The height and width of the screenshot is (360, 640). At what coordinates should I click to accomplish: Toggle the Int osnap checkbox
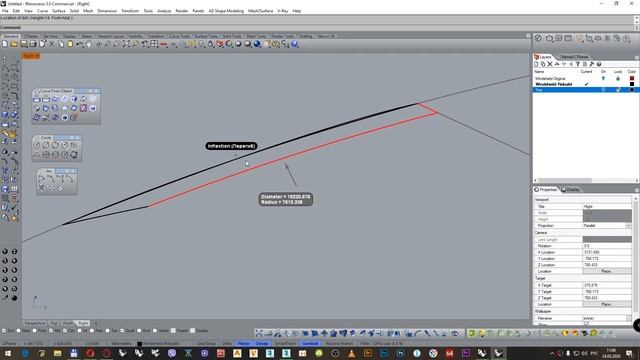pos(80,331)
